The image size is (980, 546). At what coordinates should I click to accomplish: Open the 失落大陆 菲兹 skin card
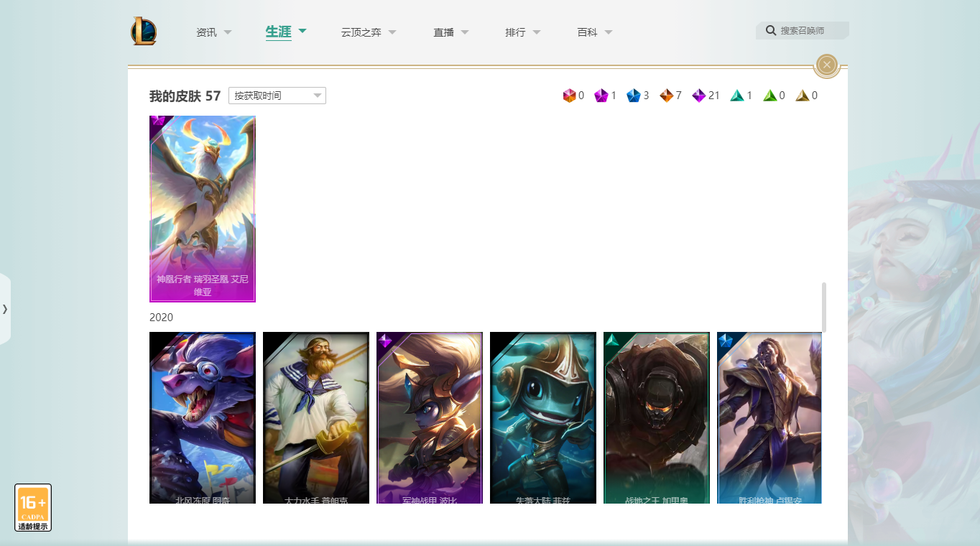(x=543, y=417)
